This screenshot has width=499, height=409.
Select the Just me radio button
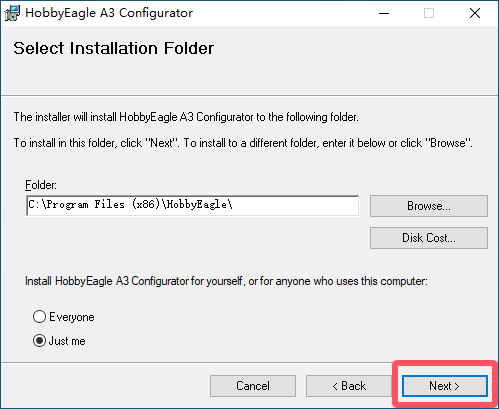(39, 341)
